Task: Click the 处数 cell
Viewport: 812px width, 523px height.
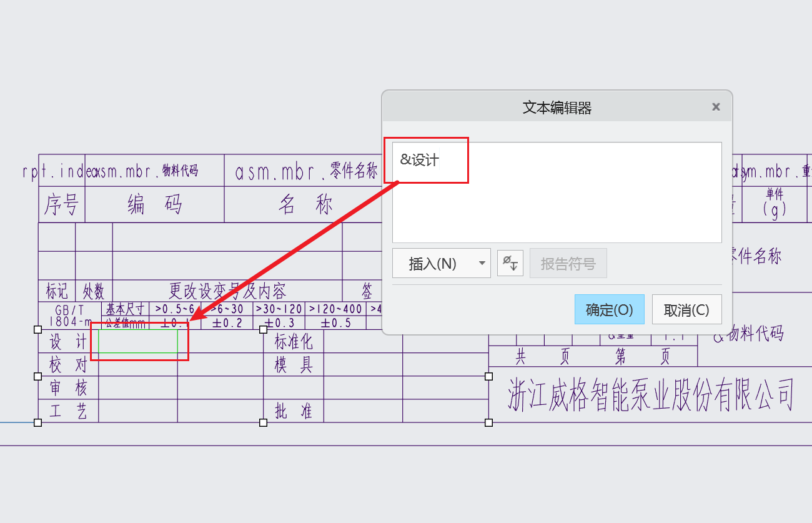Action: 94,291
